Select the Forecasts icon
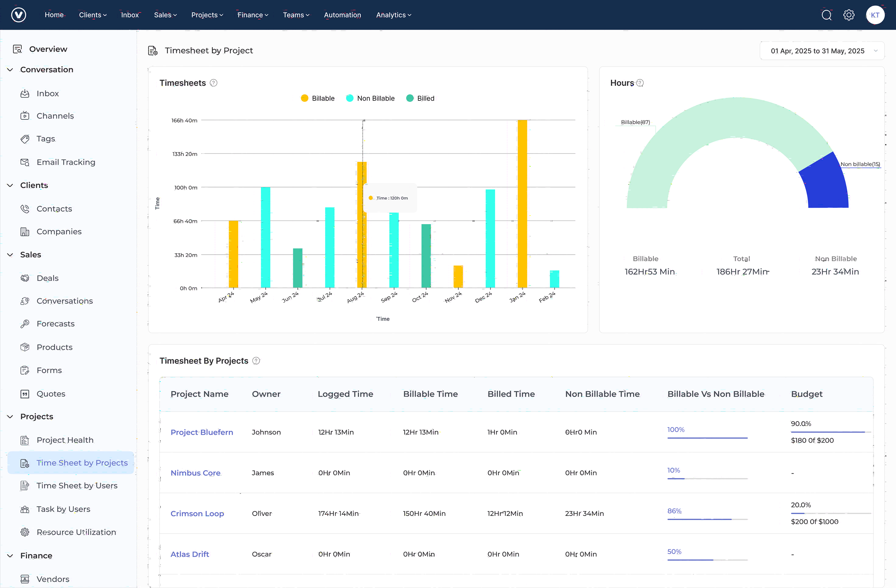The width and height of the screenshot is (896, 588). pos(24,323)
